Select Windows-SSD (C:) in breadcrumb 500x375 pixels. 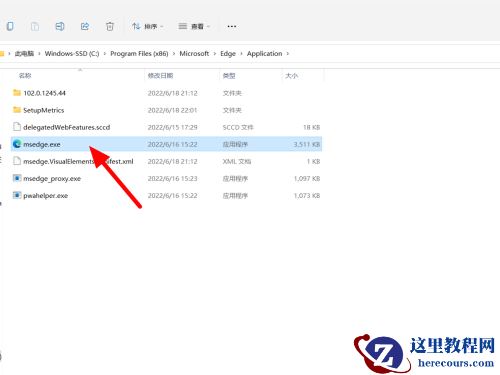(x=72, y=53)
